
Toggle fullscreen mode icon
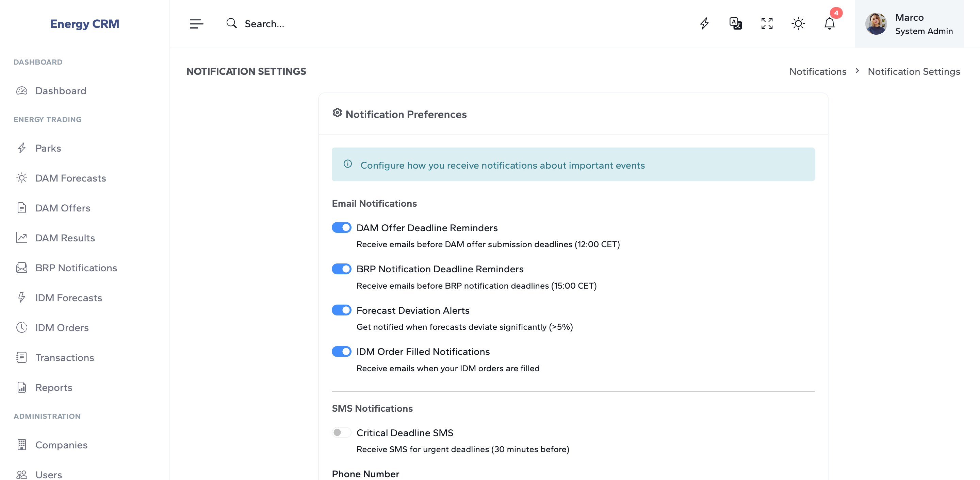(x=767, y=23)
